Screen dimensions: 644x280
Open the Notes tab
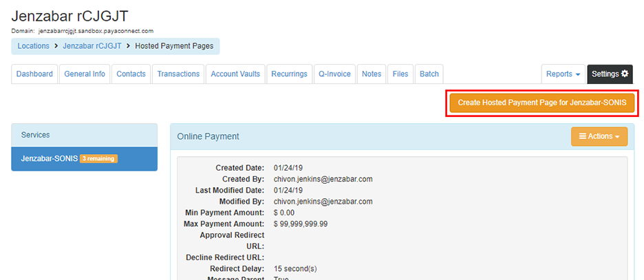point(372,74)
